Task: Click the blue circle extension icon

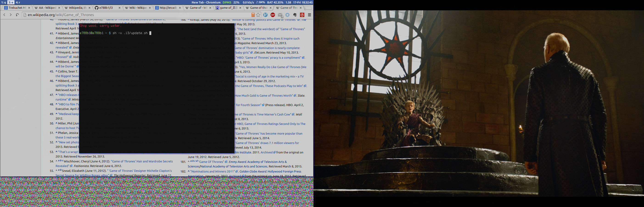Action: click(288, 15)
